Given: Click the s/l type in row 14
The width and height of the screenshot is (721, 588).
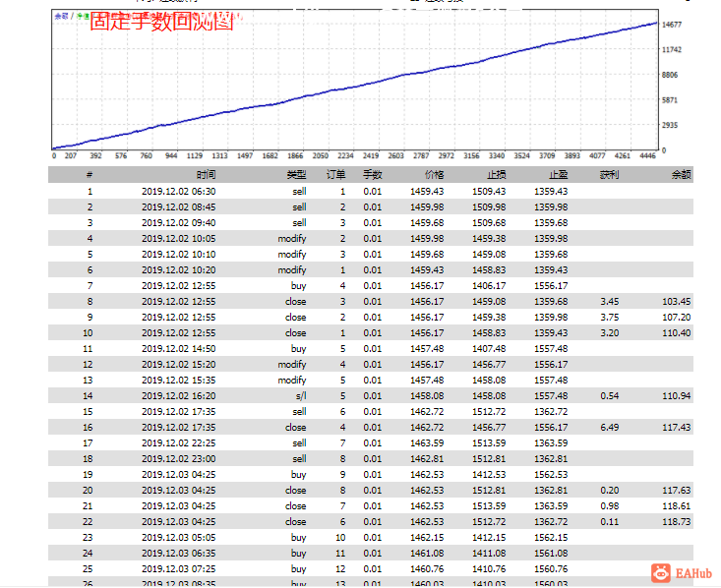Looking at the screenshot, I should (301, 396).
